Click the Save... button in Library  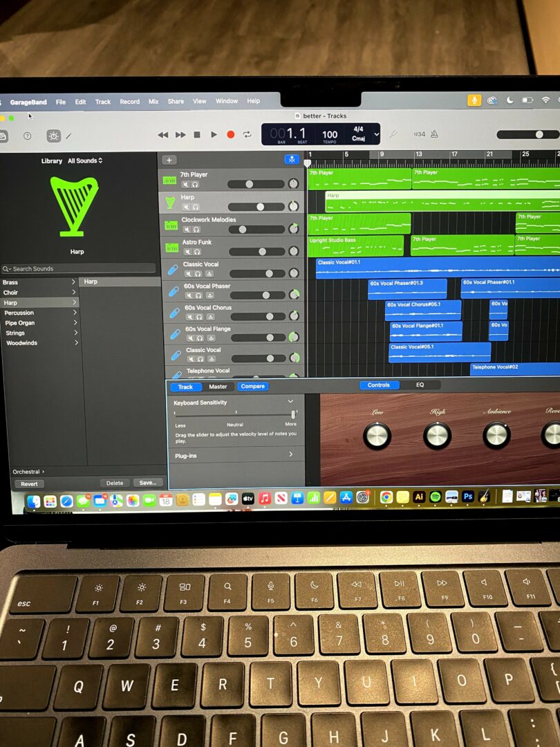(x=148, y=483)
